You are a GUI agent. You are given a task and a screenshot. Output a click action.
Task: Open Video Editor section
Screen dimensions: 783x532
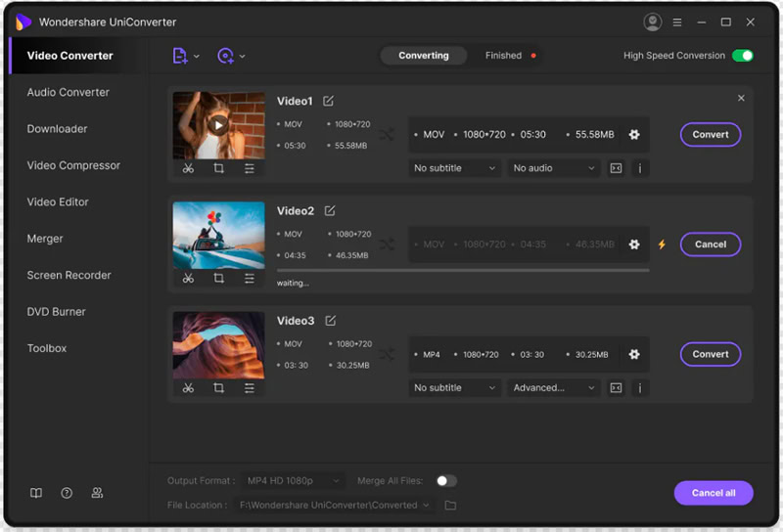coord(58,202)
